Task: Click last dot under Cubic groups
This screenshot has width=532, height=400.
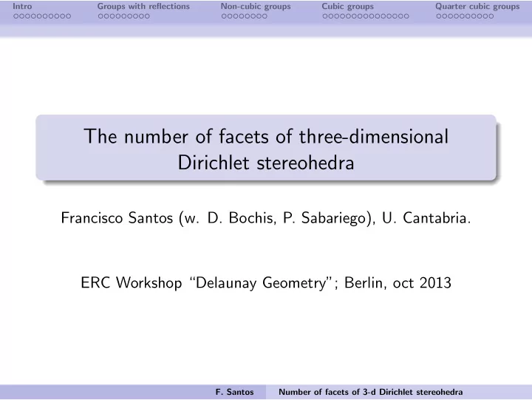Action: click(406, 16)
